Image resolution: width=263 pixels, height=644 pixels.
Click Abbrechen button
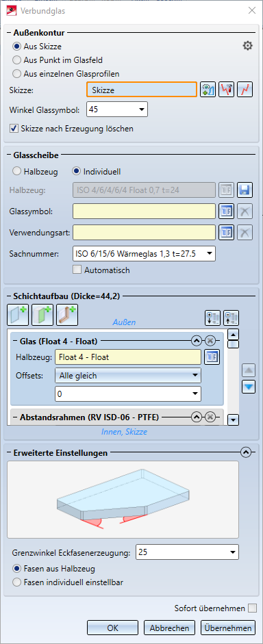(x=169, y=628)
